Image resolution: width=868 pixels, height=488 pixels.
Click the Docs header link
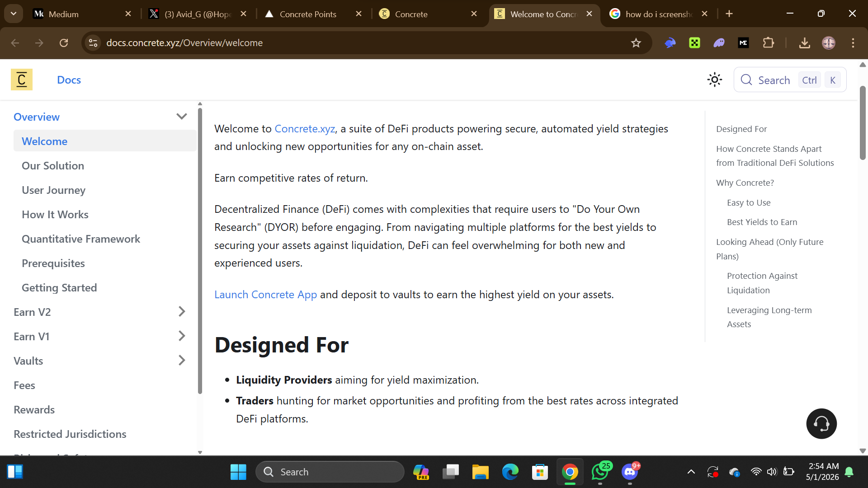click(x=69, y=80)
